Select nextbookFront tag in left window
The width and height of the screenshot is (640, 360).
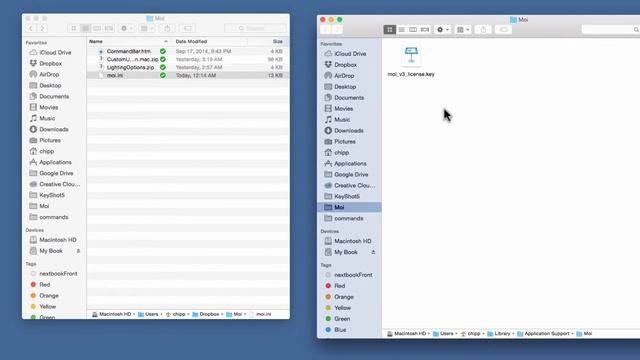click(58, 274)
